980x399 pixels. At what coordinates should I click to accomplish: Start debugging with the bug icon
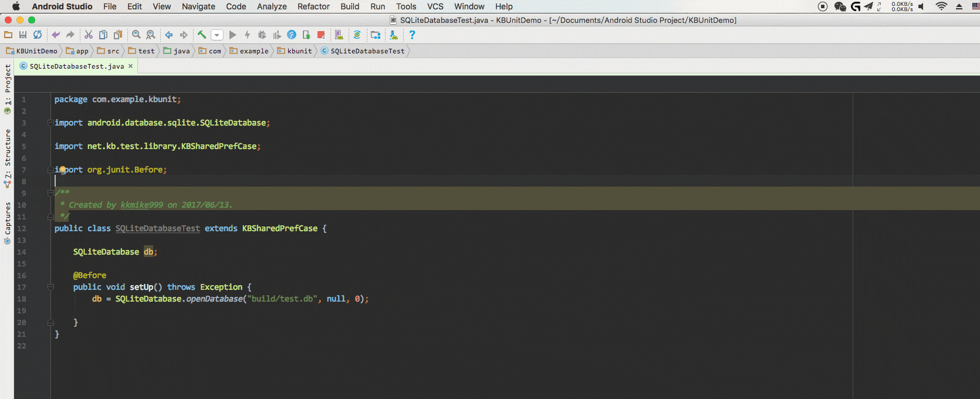click(x=262, y=35)
